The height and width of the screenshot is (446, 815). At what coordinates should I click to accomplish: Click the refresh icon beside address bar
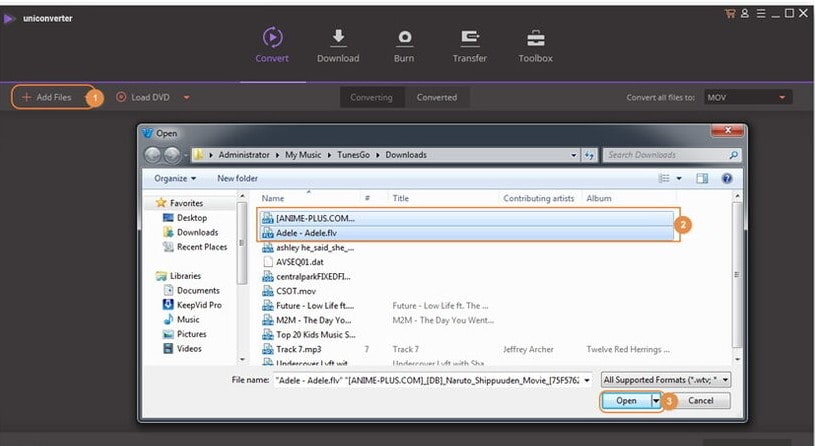589,155
